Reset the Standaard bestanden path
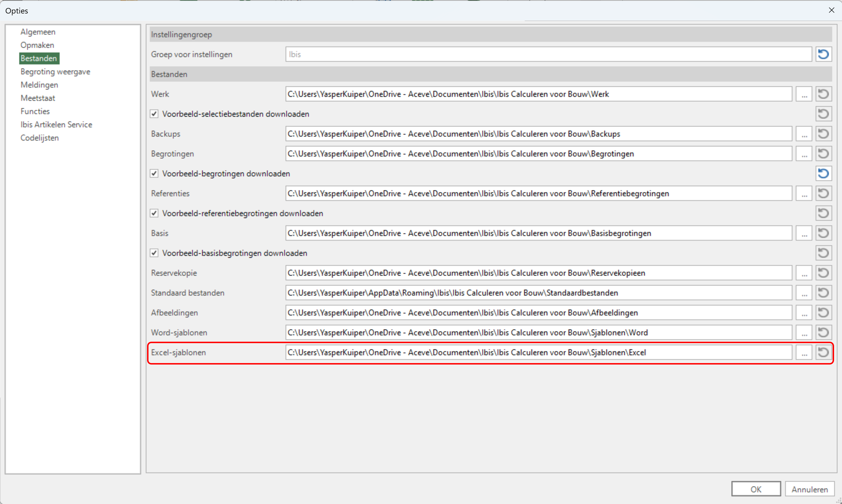This screenshot has width=842, height=504. pyautogui.click(x=823, y=293)
